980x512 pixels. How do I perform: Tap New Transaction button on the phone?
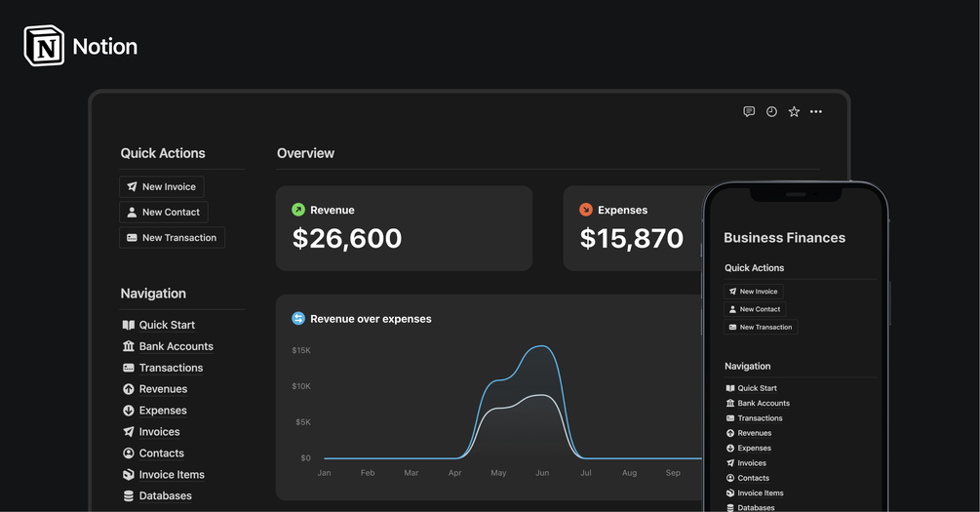click(x=761, y=327)
